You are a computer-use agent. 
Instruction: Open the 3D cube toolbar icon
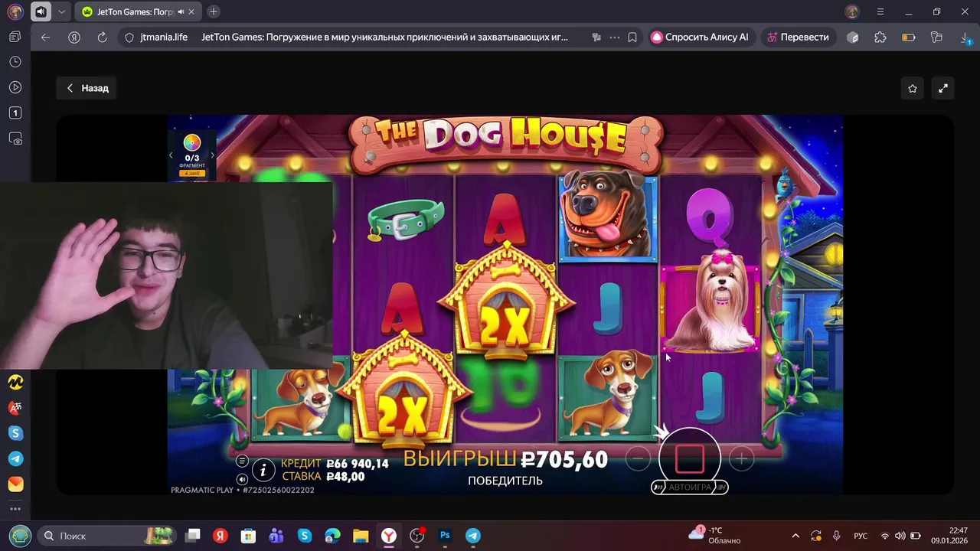click(853, 37)
